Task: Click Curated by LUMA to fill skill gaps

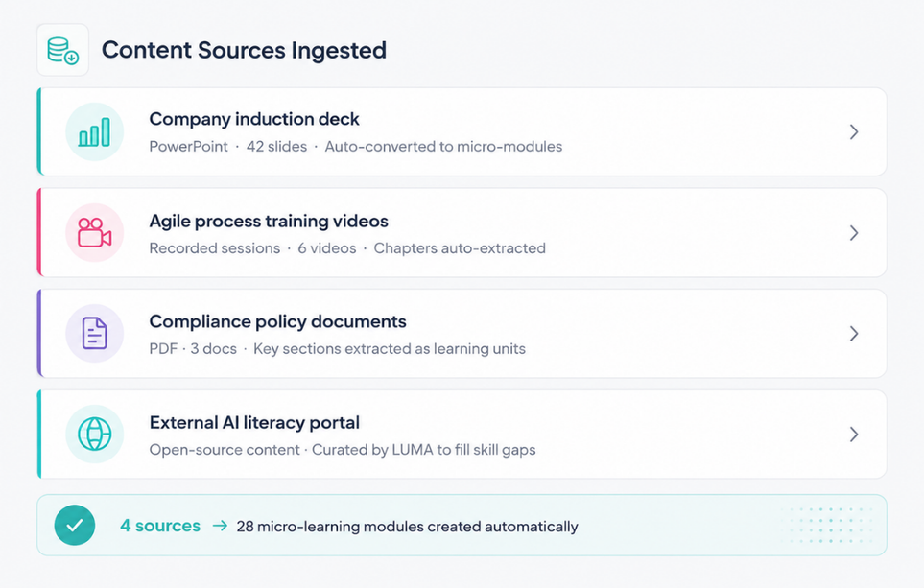Action: 424,450
